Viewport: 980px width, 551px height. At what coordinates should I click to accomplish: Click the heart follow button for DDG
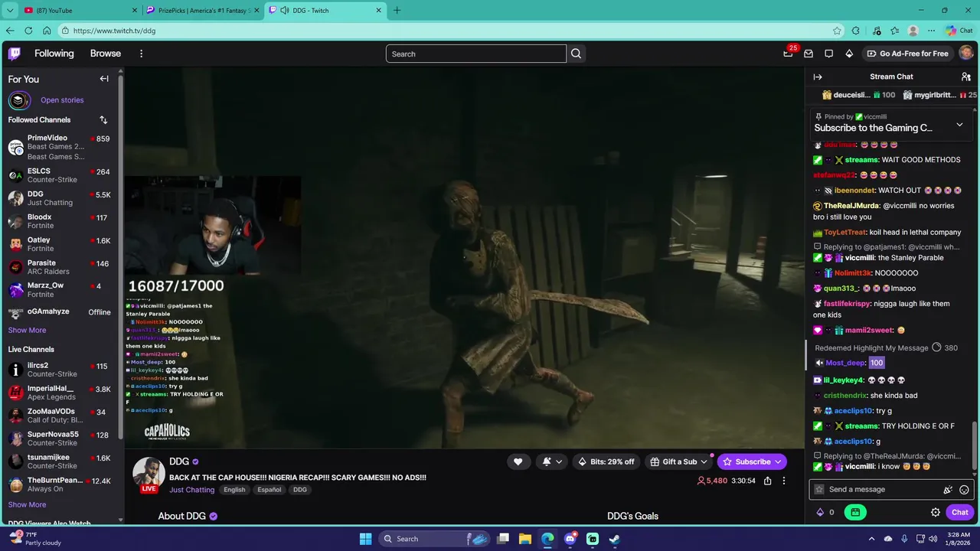click(518, 461)
